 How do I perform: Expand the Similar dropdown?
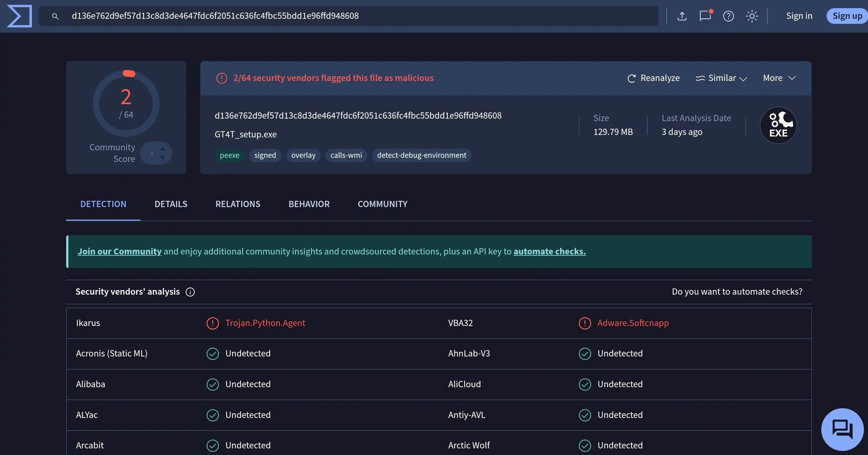pos(722,78)
